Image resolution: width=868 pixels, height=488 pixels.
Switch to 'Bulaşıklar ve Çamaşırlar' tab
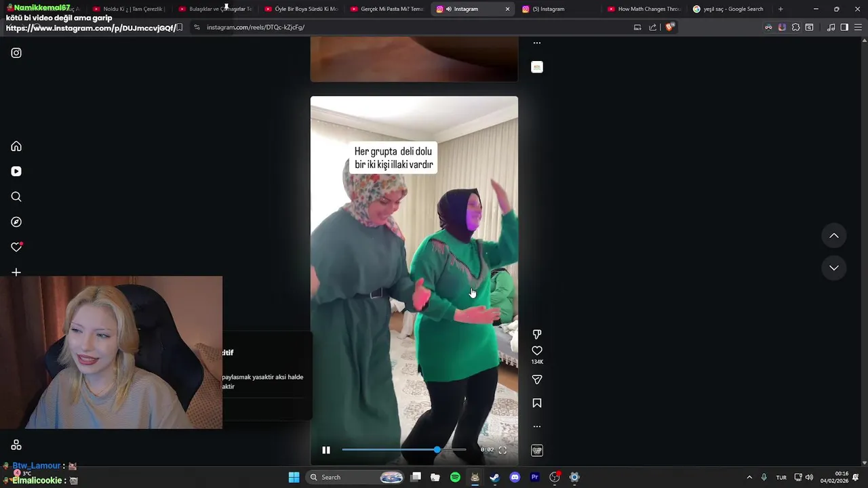point(215,9)
